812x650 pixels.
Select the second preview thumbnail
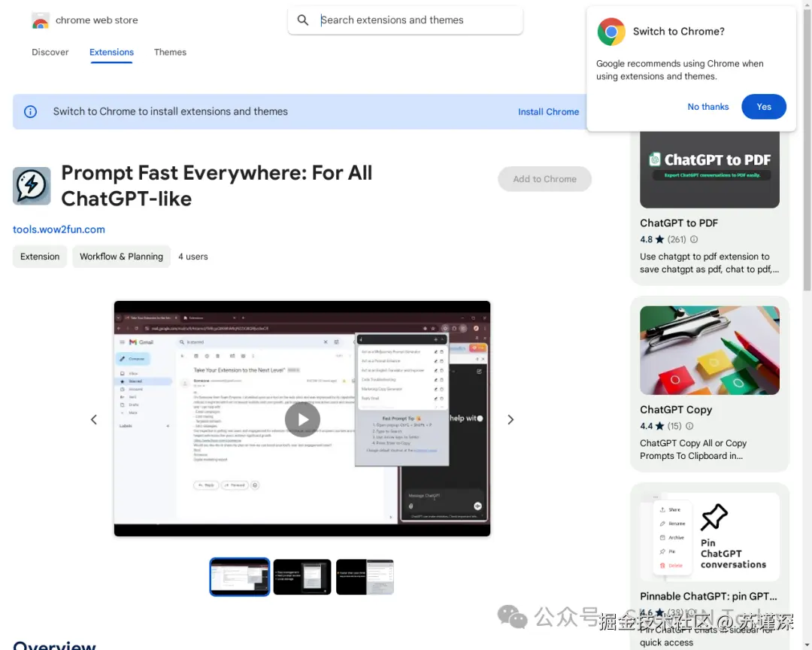[x=302, y=577]
